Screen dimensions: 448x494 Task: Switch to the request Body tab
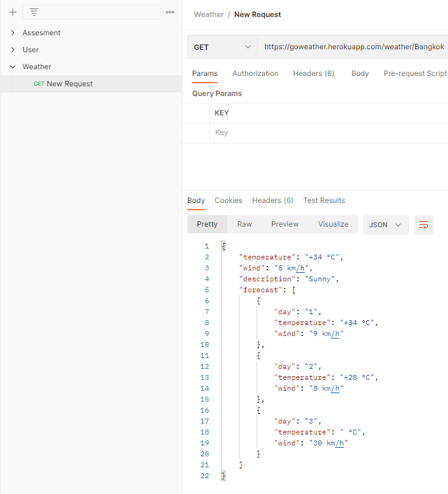pyautogui.click(x=360, y=74)
